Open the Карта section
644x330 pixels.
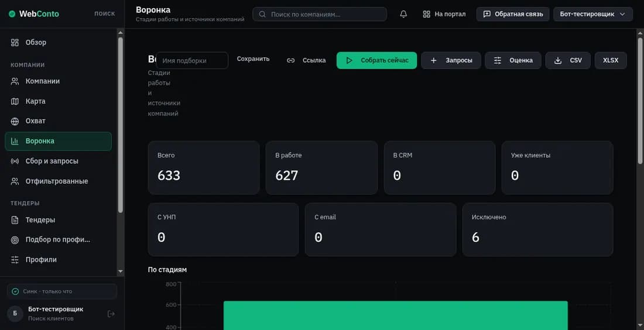(x=59, y=101)
